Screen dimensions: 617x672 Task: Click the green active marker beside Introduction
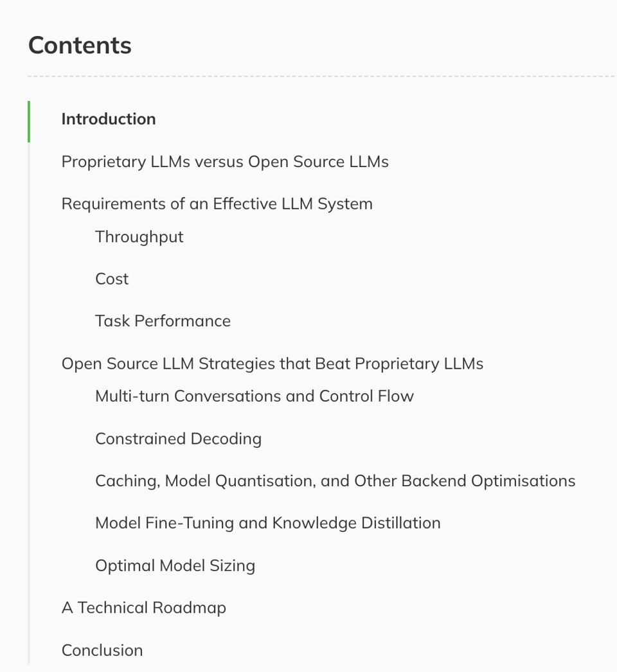pos(29,121)
